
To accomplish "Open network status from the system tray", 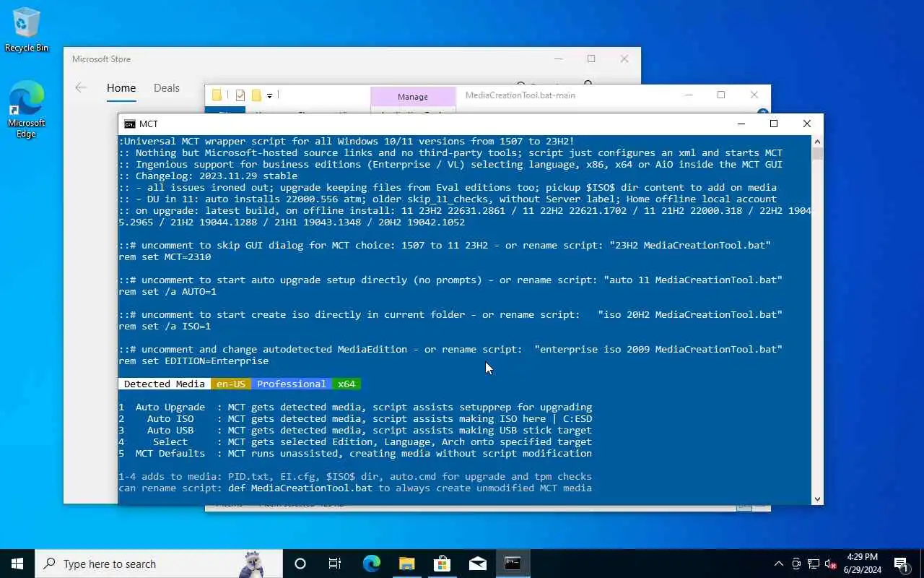I will point(814,564).
